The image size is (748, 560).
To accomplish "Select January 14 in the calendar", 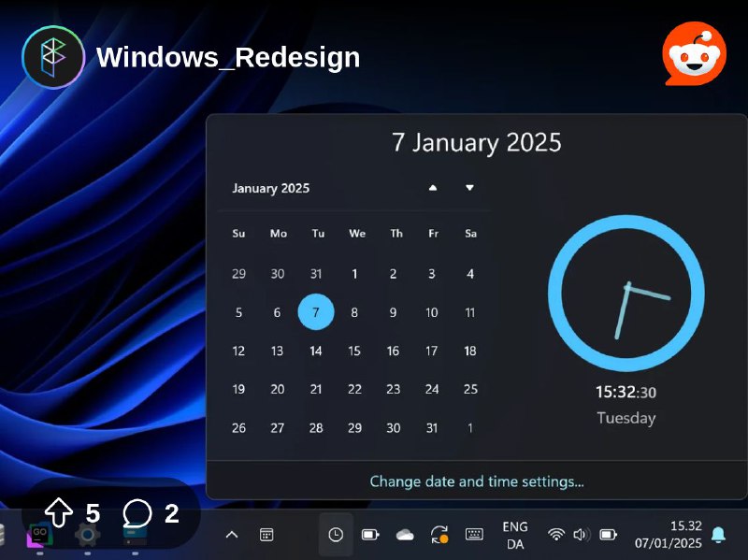I will tap(316, 352).
